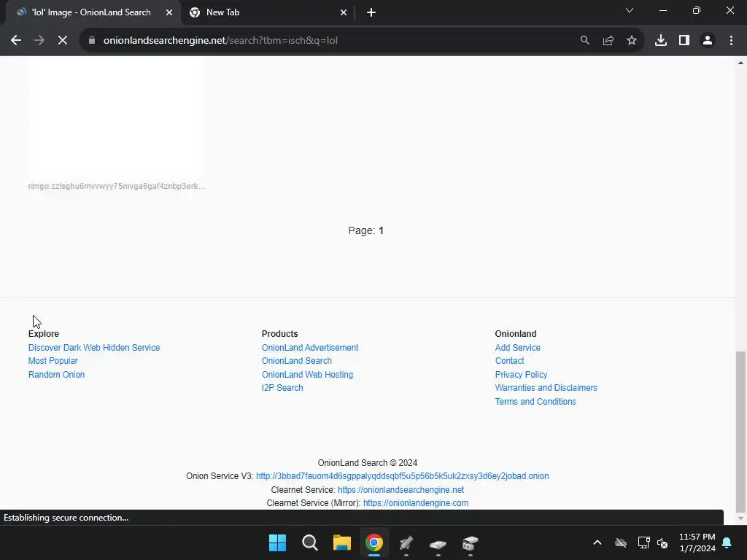This screenshot has height=560, width=747.
Task: Stop loading the page
Action: coord(63,41)
